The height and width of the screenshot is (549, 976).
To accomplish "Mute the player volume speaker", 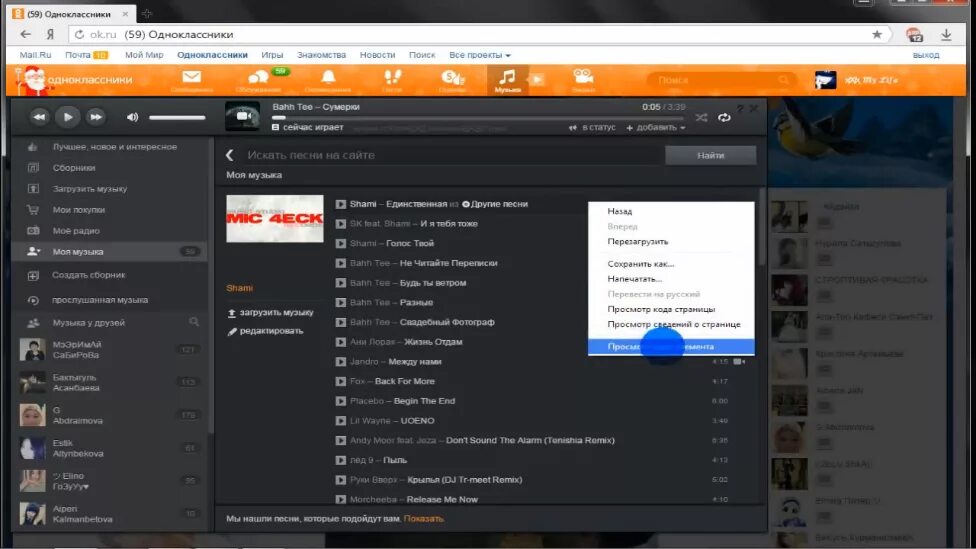I will pos(132,117).
